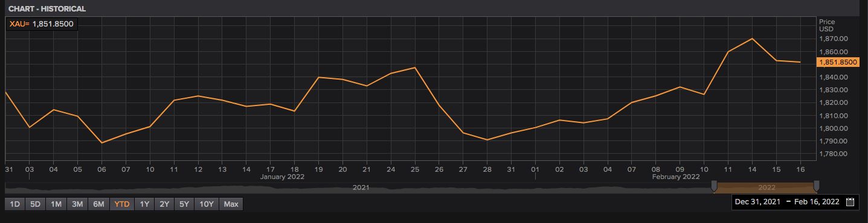This screenshot has width=868, height=223.
Task: Select the 5Y time range
Action: 184,204
